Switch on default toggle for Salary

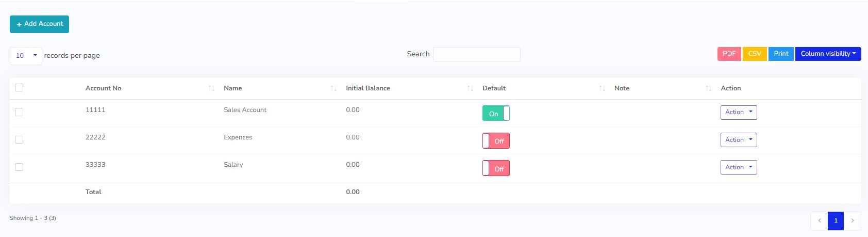(496, 168)
